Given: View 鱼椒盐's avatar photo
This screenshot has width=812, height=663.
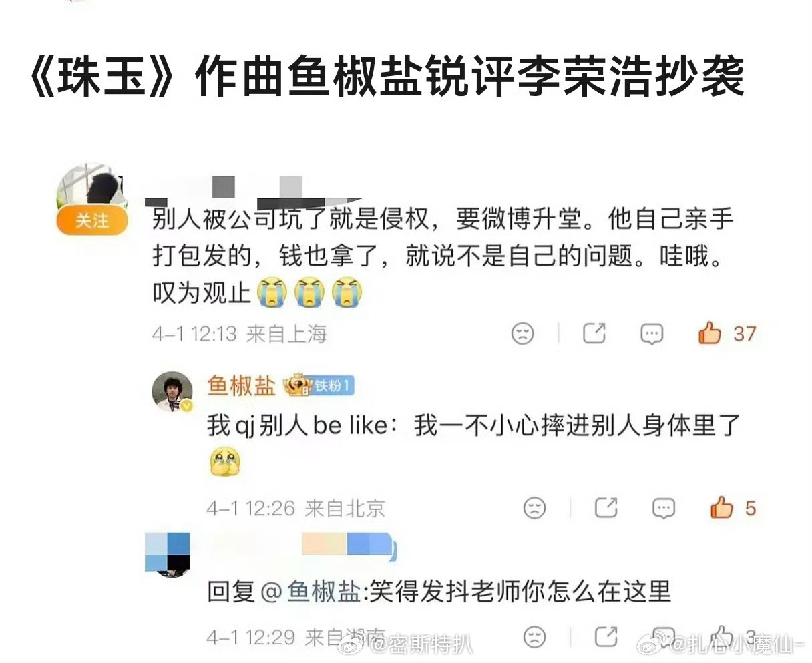Looking at the screenshot, I should tap(172, 391).
